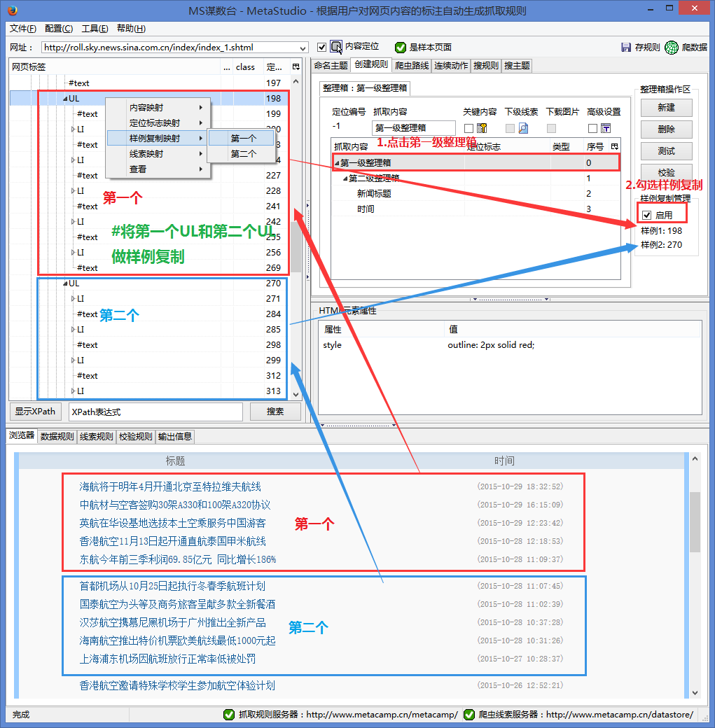Collapse the UL node numbered 270
The width and height of the screenshot is (715, 728).
point(66,283)
